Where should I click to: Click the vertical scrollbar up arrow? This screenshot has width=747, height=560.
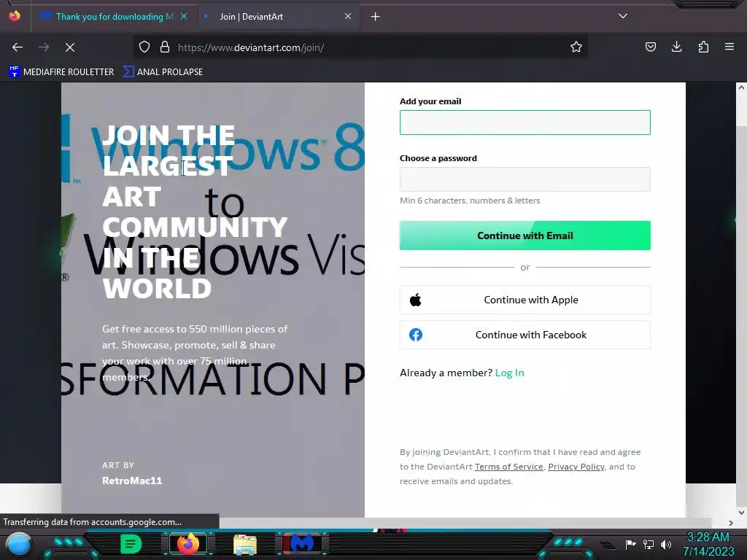click(x=741, y=87)
